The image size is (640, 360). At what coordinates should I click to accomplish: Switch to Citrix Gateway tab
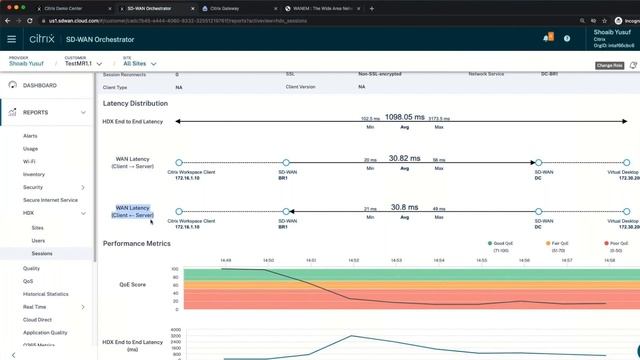click(224, 8)
